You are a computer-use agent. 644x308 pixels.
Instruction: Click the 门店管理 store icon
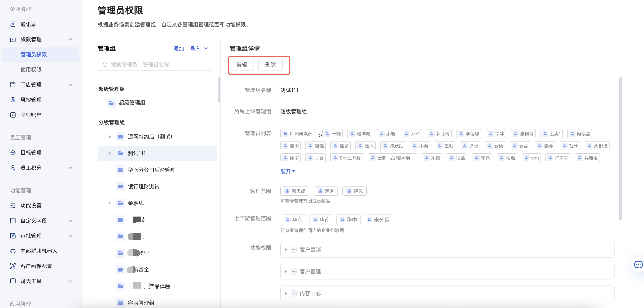point(13,85)
